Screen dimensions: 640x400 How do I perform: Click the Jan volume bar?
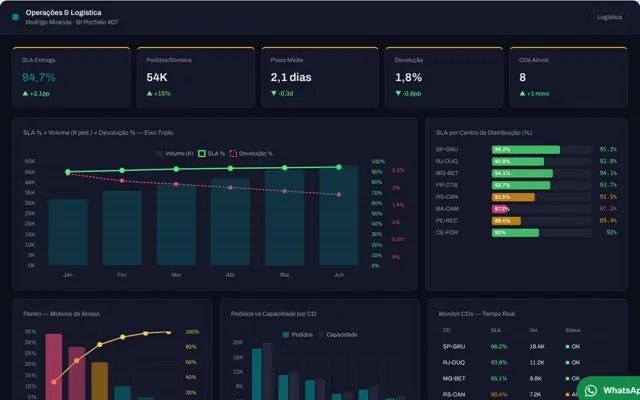click(68, 232)
